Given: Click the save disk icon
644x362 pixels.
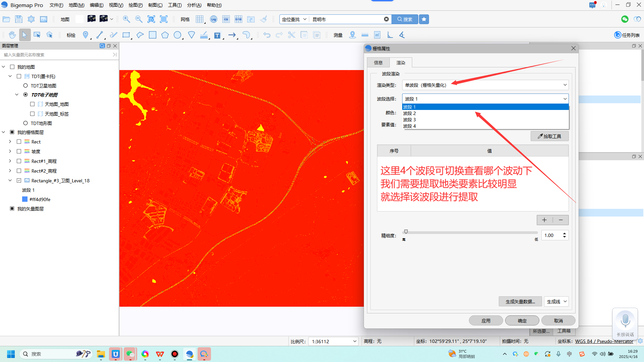Looking at the screenshot, I should click(18, 19).
